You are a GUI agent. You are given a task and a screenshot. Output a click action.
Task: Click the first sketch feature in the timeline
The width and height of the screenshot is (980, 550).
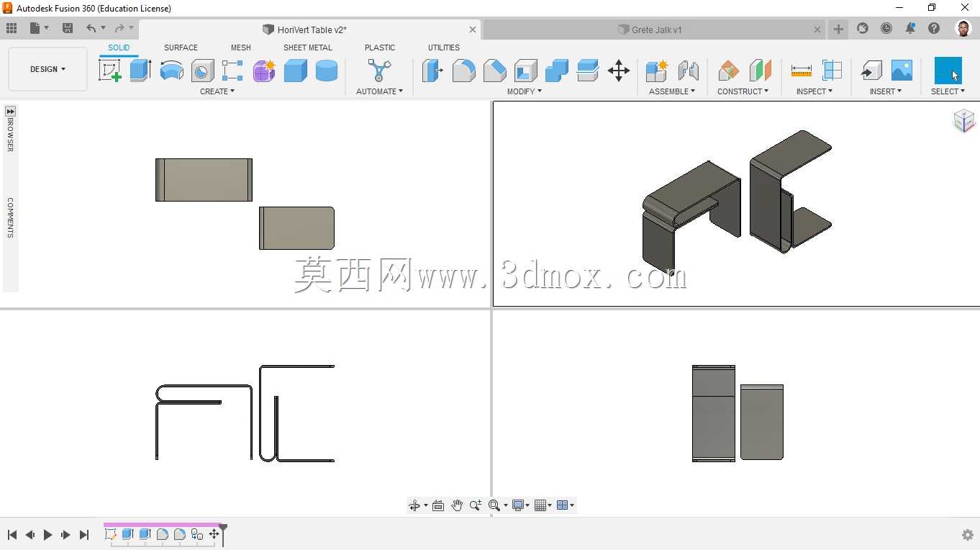coord(111,534)
